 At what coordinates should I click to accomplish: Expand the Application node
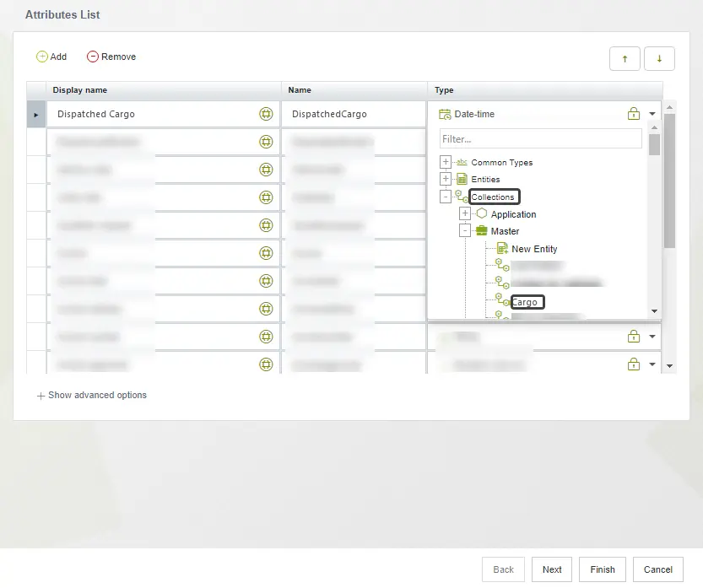point(465,213)
